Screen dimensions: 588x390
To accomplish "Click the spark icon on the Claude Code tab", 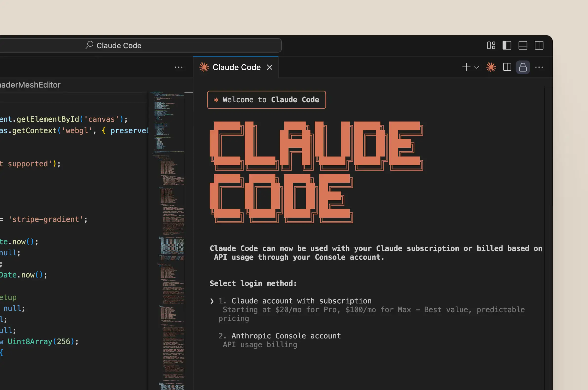I will (204, 67).
